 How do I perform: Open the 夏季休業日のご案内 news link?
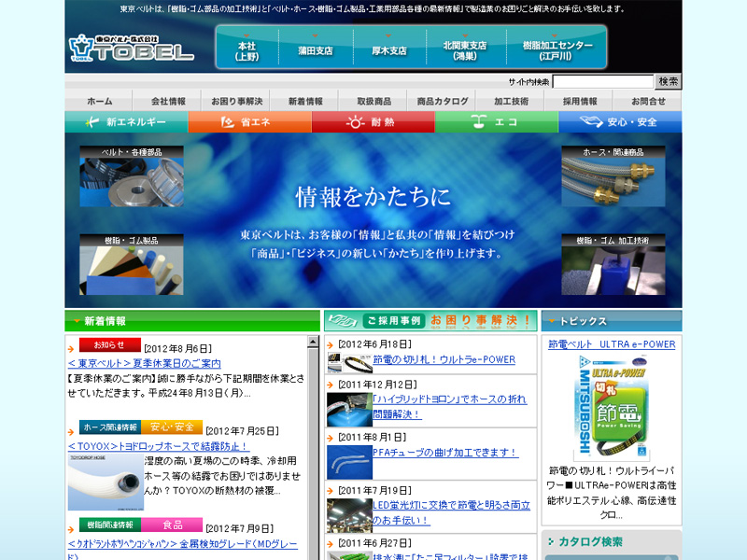click(x=145, y=363)
